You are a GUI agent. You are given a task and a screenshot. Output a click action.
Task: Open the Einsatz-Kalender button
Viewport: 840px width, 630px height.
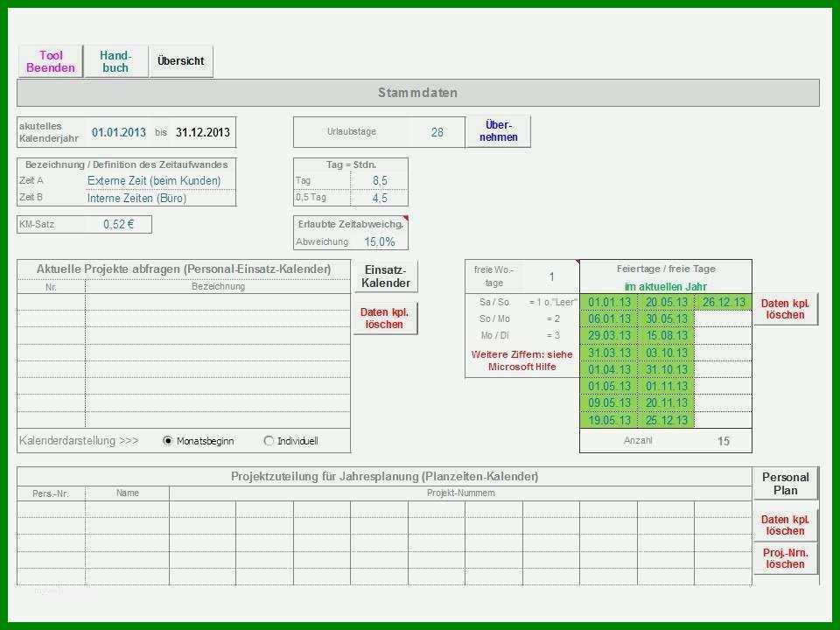click(x=386, y=276)
